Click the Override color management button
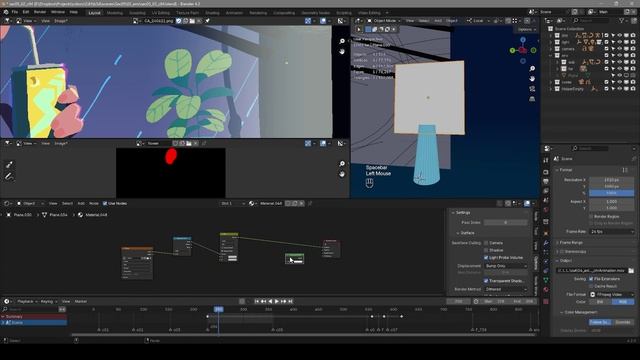 (x=623, y=322)
